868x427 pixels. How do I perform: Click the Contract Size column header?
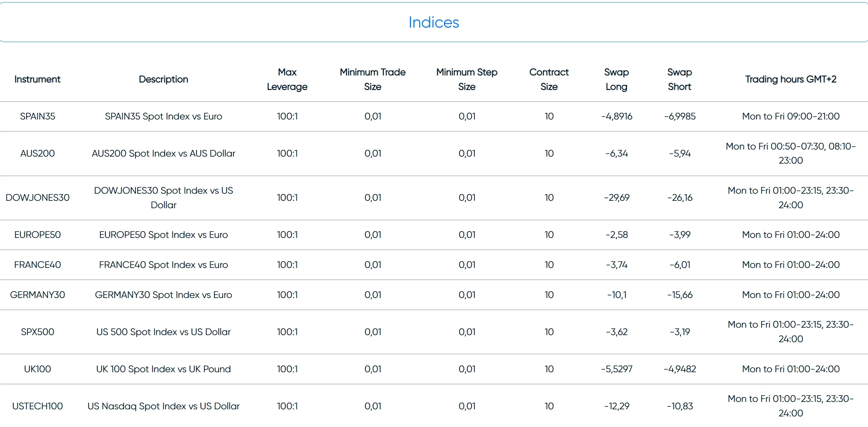click(x=549, y=79)
